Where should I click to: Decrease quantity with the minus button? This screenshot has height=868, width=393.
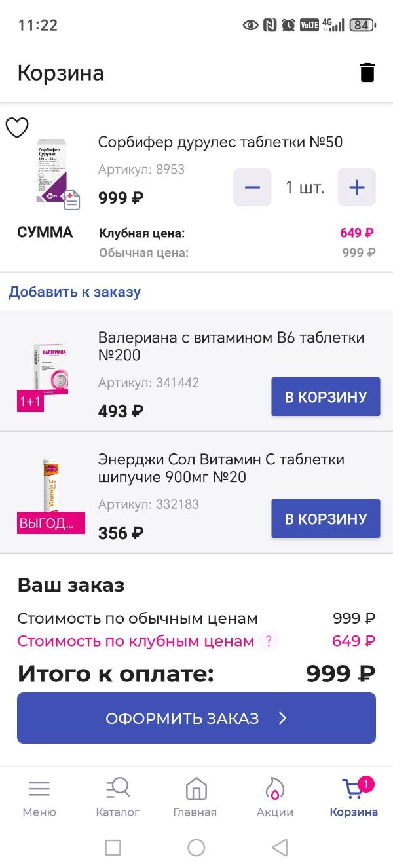(252, 187)
